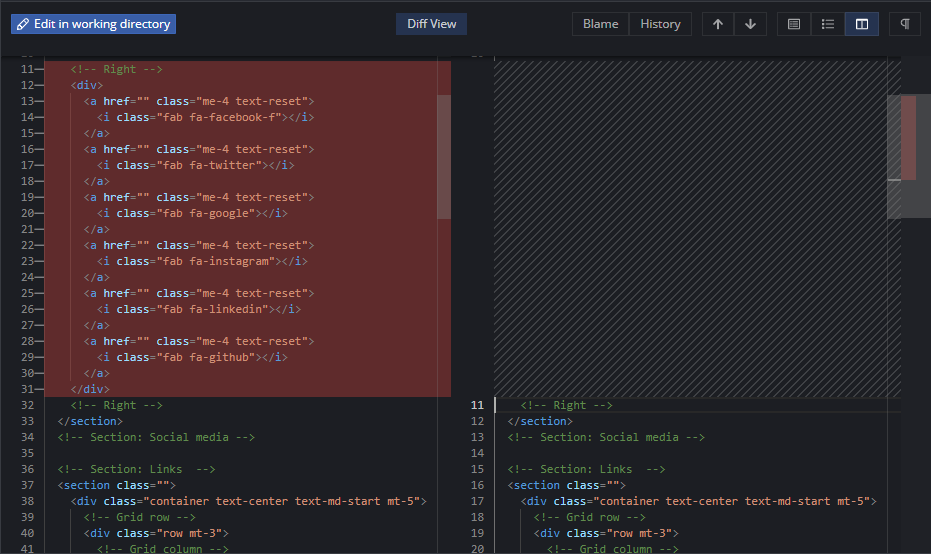This screenshot has height=554, width=931.
Task: Jump to next change with down arrow
Action: 750,24
